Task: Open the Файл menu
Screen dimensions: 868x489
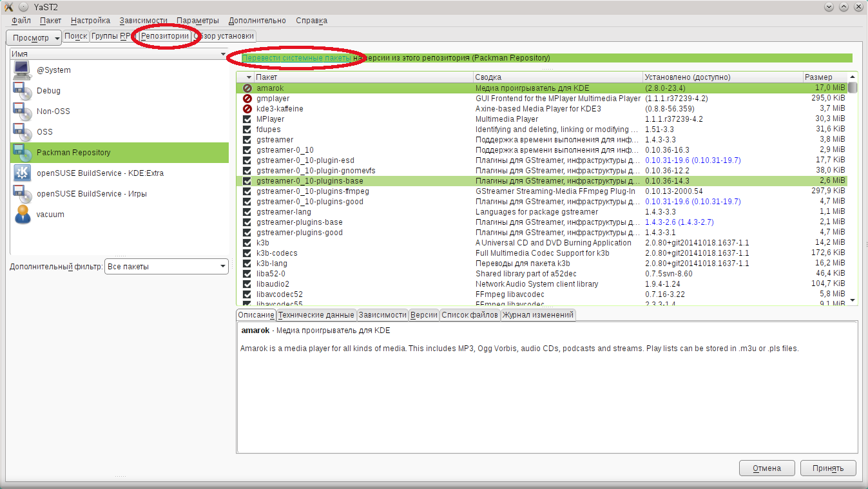Action: pos(21,21)
